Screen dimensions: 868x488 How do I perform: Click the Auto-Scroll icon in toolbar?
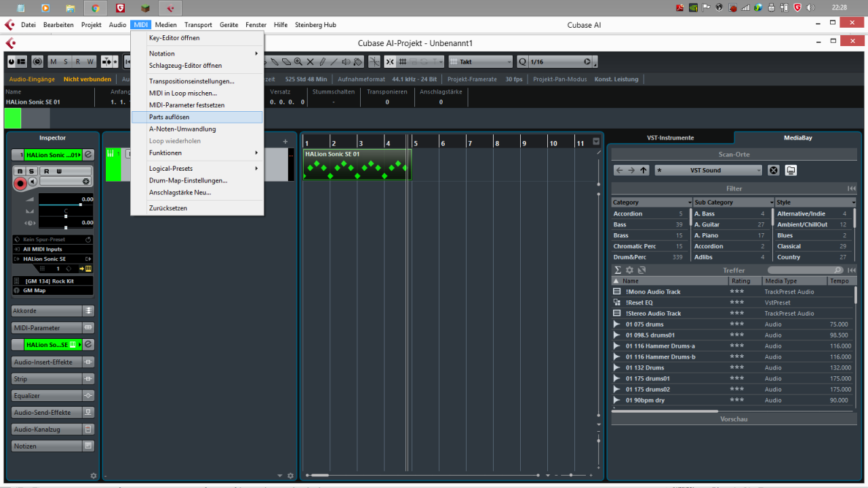pos(106,62)
